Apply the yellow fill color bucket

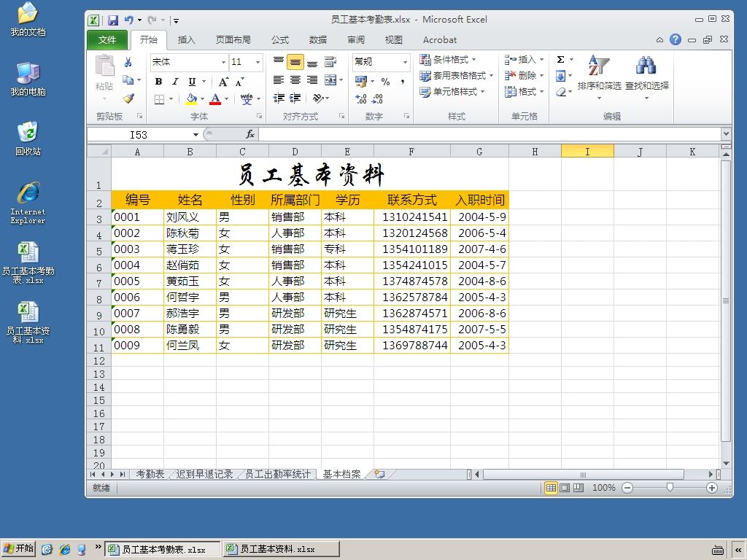pos(191,99)
